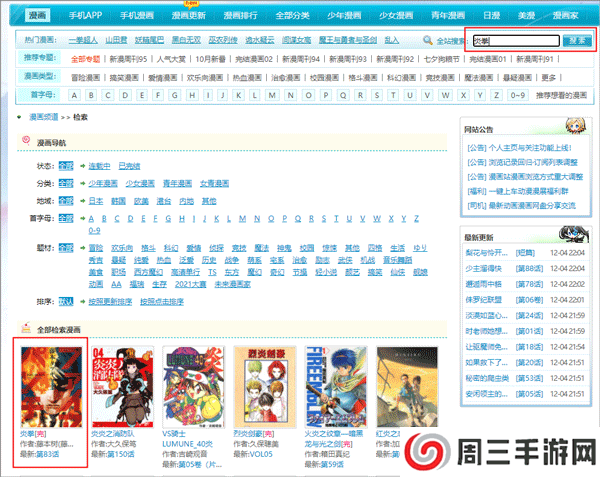
Task: Filter category by 女青漫画
Action: pos(214,184)
